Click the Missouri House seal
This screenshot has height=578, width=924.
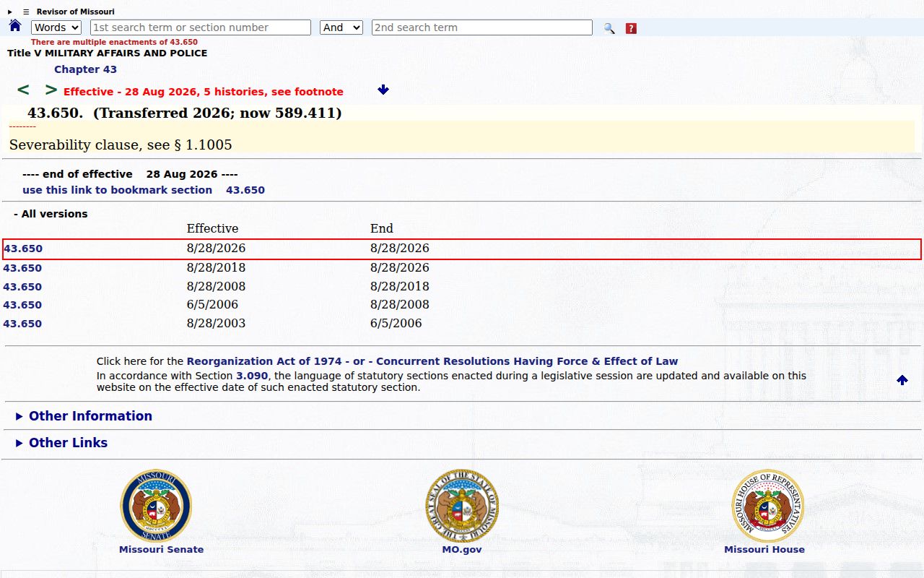pyautogui.click(x=768, y=506)
